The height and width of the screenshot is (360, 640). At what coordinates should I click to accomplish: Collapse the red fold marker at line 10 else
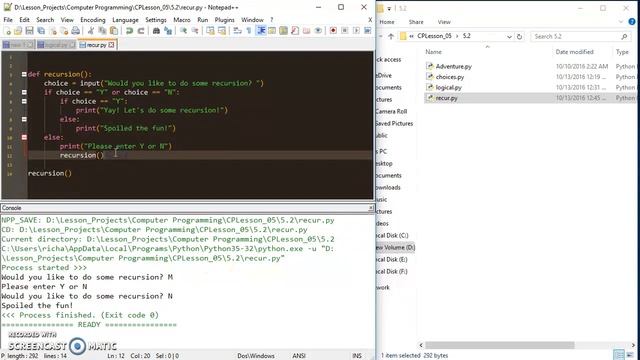24,137
